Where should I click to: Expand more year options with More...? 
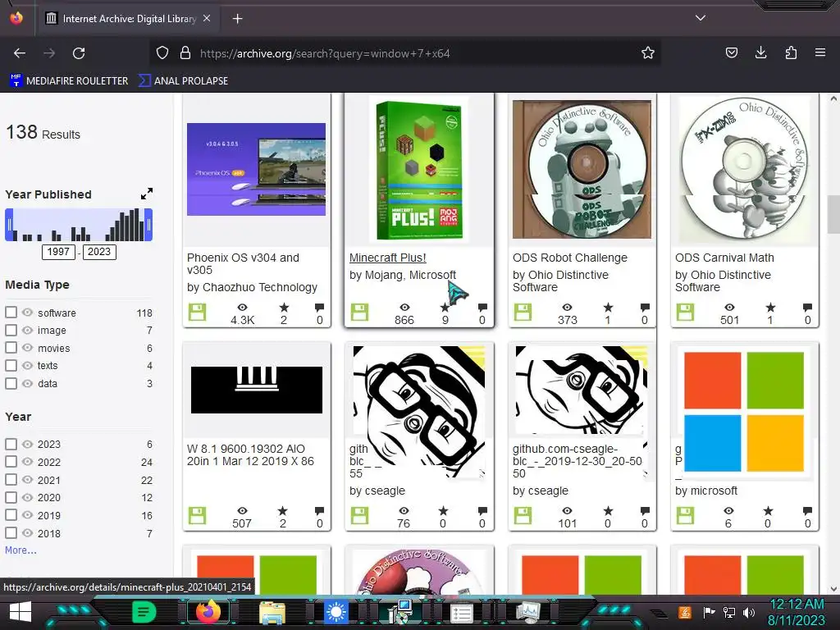pyautogui.click(x=21, y=550)
